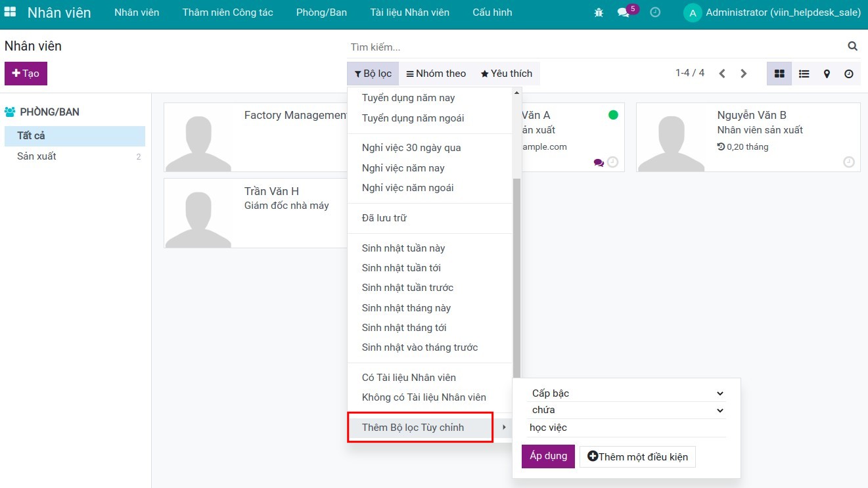Go to previous page of records
Image resolution: width=868 pixels, height=488 pixels.
coord(722,74)
